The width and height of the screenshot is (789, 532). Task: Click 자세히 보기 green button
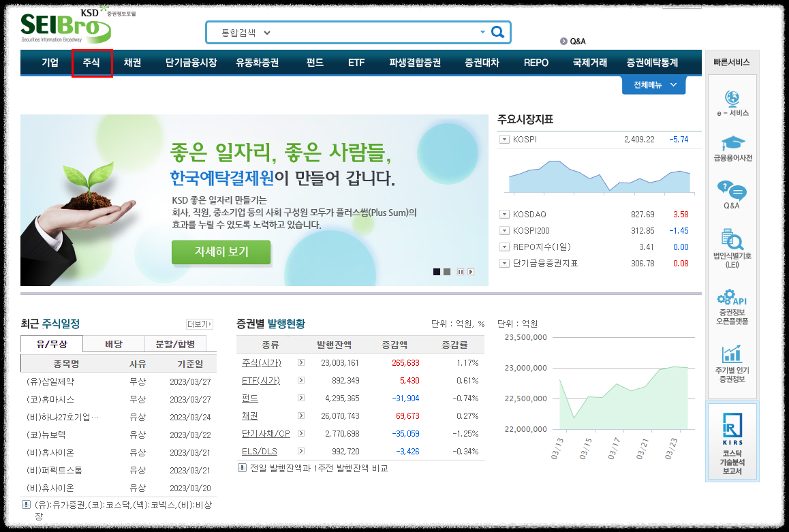(221, 252)
